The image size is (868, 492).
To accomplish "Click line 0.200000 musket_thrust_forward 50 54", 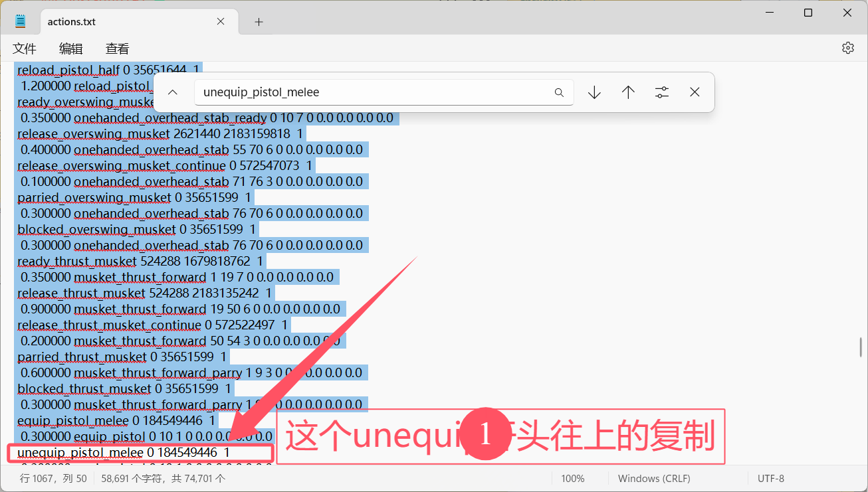I will pos(180,341).
